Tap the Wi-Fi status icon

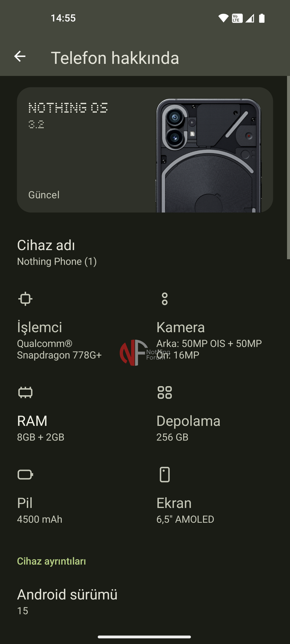coord(223,18)
